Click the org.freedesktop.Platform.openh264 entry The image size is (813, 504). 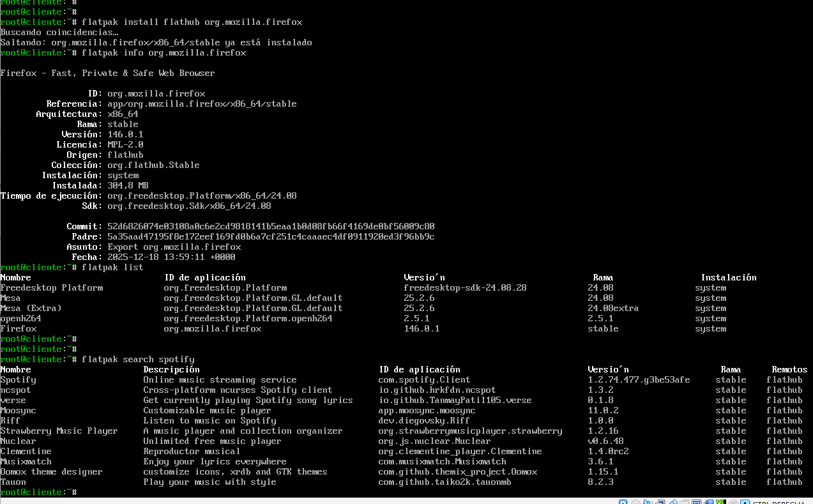[248, 318]
